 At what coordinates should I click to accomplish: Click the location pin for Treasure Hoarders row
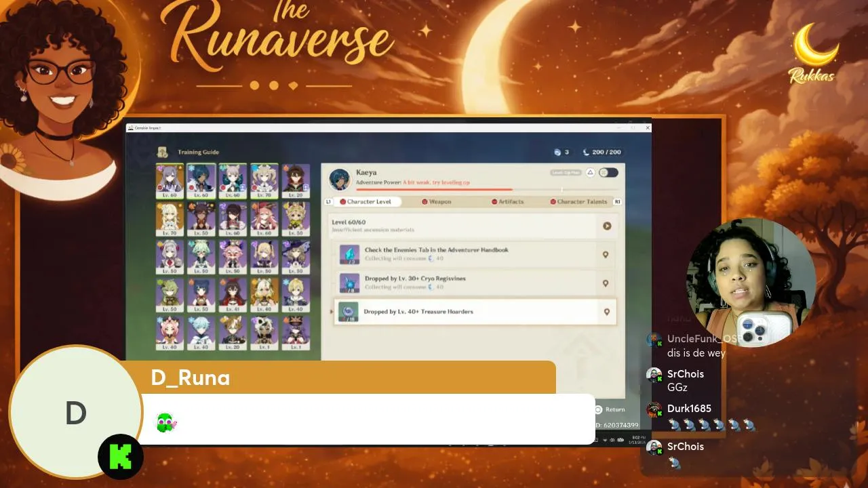pyautogui.click(x=607, y=312)
